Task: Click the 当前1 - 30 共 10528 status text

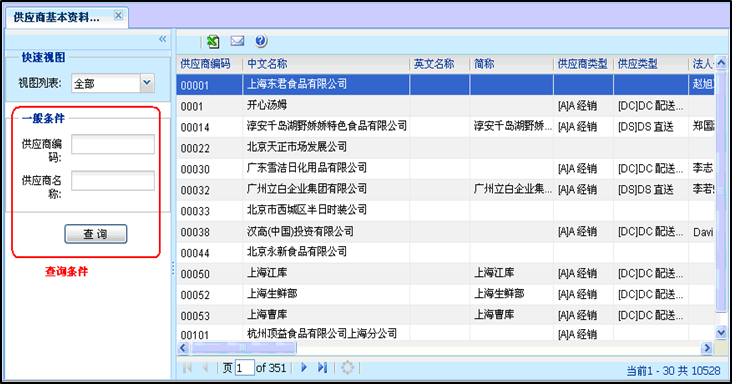Action: (x=673, y=371)
